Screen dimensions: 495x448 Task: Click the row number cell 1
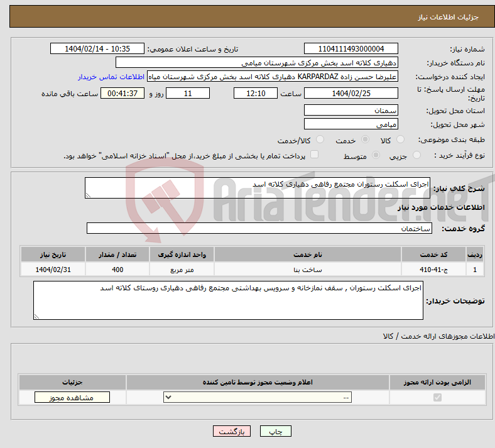click(475, 270)
